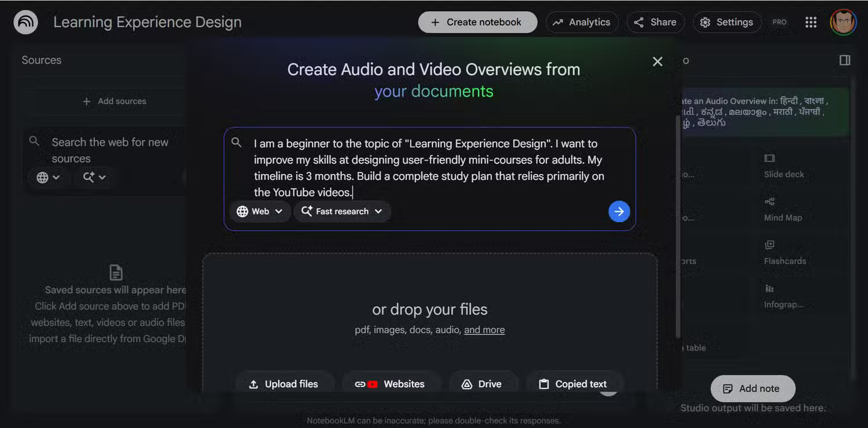Expand the Fast research mode selector
The width and height of the screenshot is (868, 428).
[x=342, y=211]
